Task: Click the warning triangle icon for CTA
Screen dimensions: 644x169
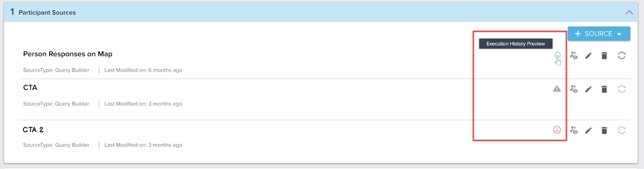Action: pyautogui.click(x=557, y=89)
